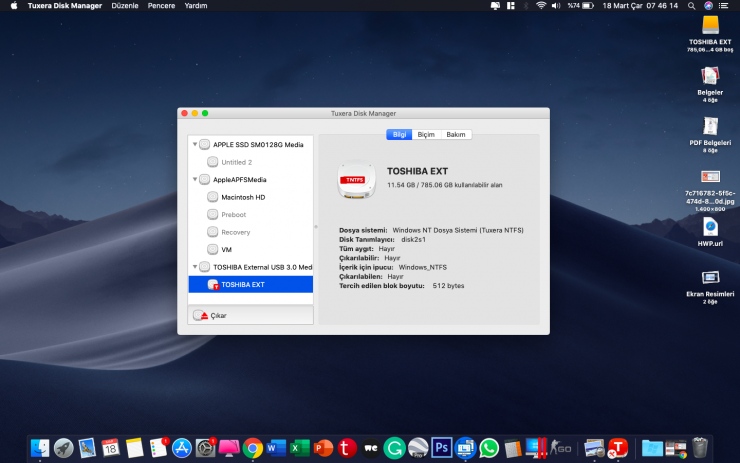Viewport: 740px width, 463px height.
Task: Select TOSHIBA External USB 3.0 disk
Action: (x=250, y=267)
